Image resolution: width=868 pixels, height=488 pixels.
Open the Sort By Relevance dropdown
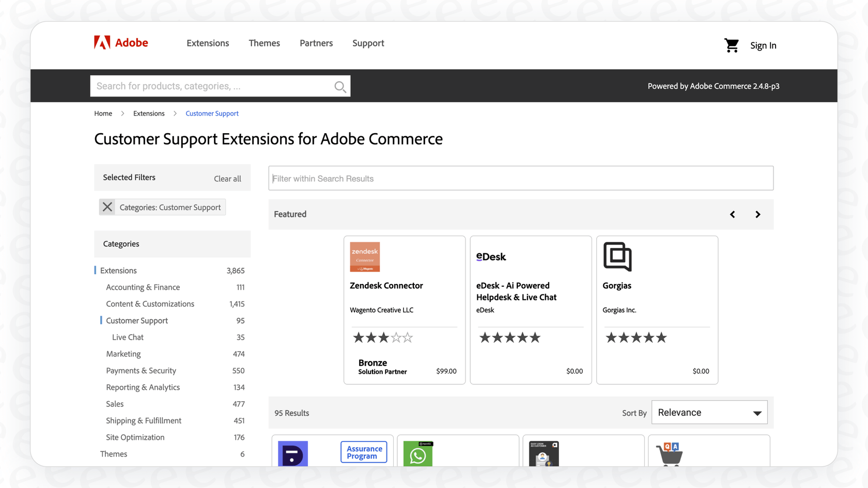(709, 412)
